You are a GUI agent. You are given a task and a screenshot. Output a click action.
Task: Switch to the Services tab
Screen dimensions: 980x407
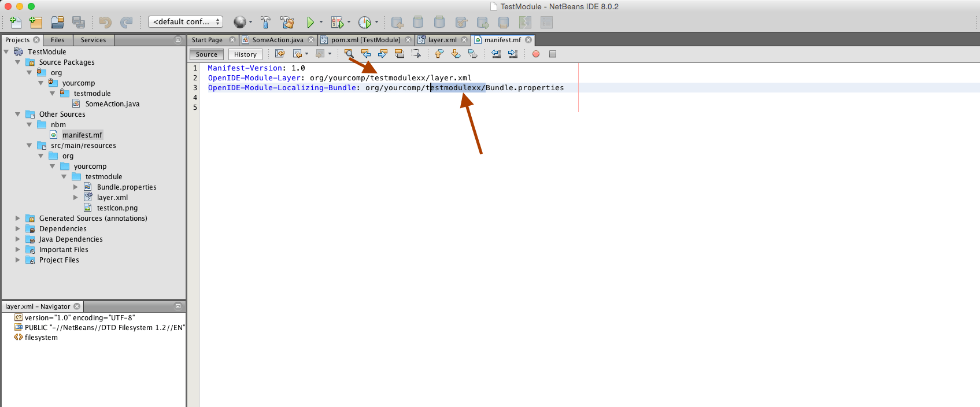coord(93,40)
